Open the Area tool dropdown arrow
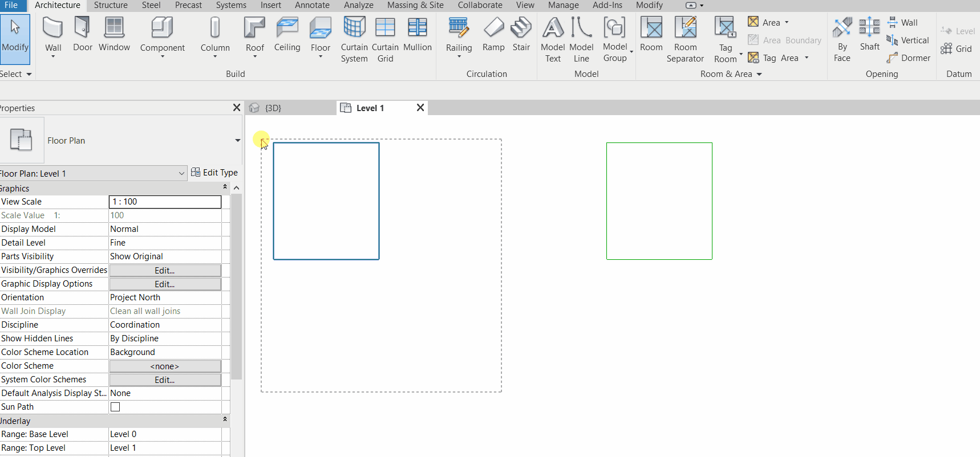Image resolution: width=980 pixels, height=457 pixels. [x=787, y=23]
